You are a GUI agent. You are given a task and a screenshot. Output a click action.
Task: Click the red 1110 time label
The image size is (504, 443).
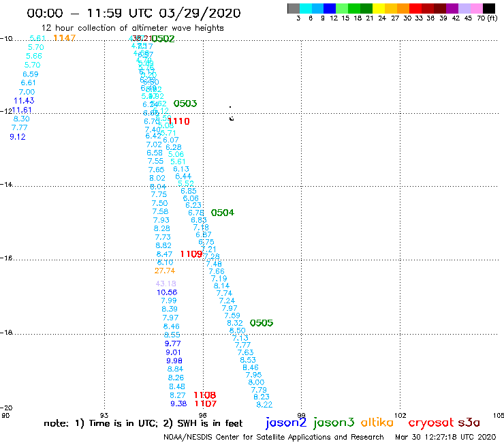click(178, 121)
